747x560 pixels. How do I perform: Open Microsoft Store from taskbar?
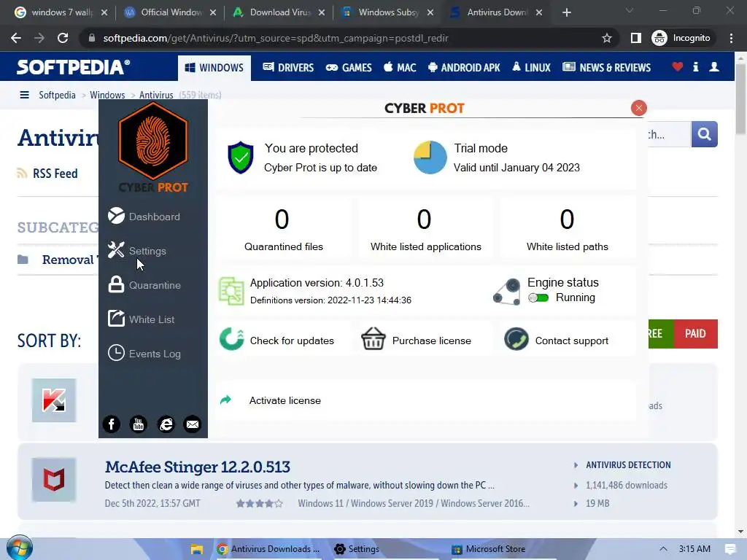coord(488,549)
